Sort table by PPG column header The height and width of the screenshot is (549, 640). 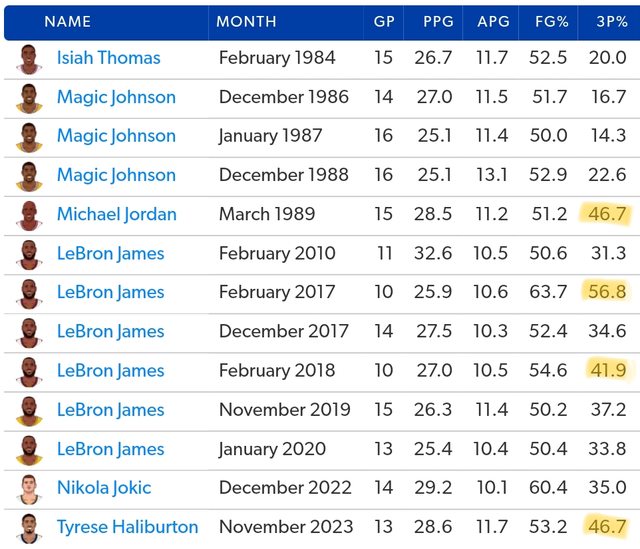(x=437, y=21)
